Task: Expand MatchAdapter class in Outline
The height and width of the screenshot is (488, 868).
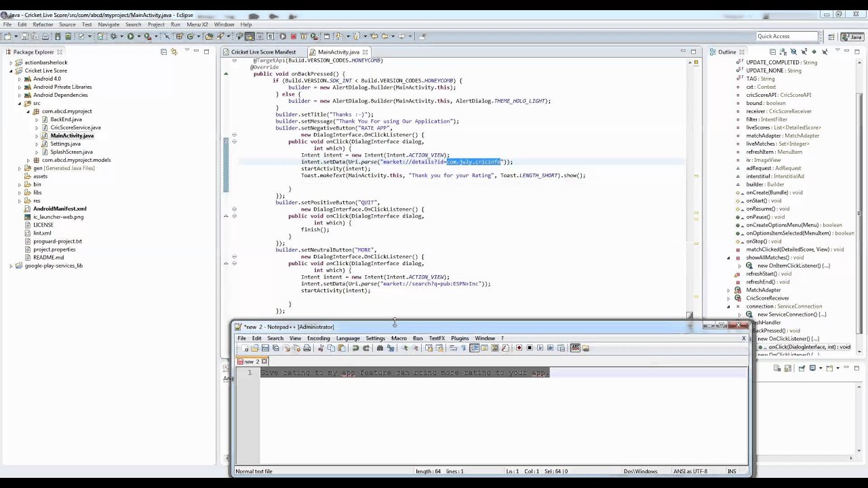Action: (730, 290)
